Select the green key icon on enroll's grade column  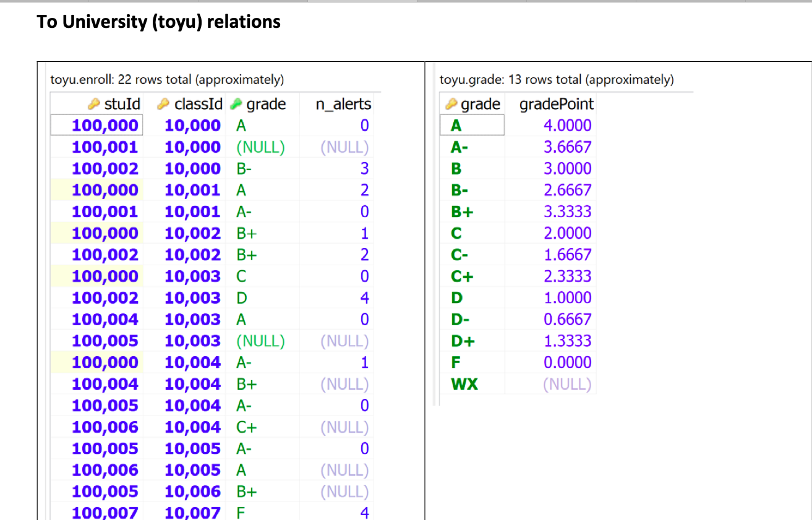pyautogui.click(x=236, y=104)
